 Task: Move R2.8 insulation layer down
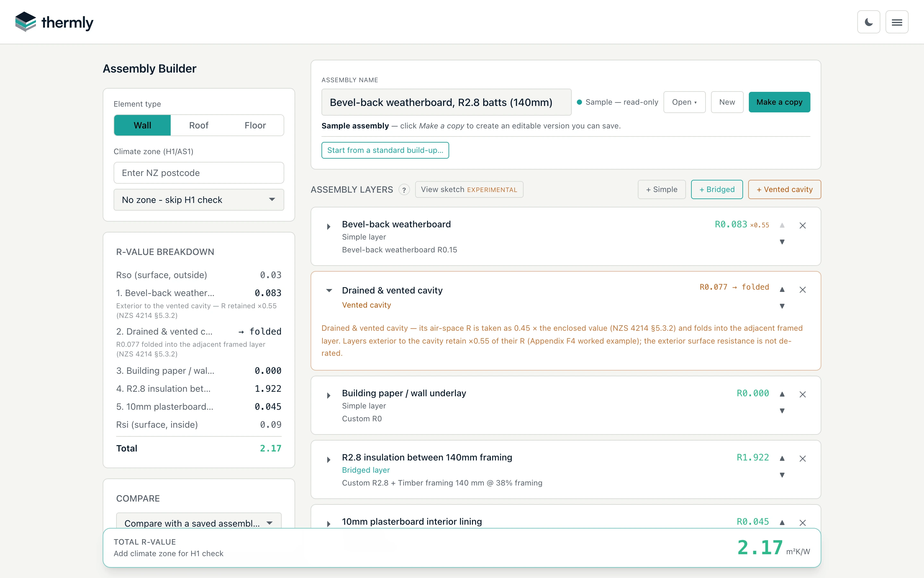782,475
